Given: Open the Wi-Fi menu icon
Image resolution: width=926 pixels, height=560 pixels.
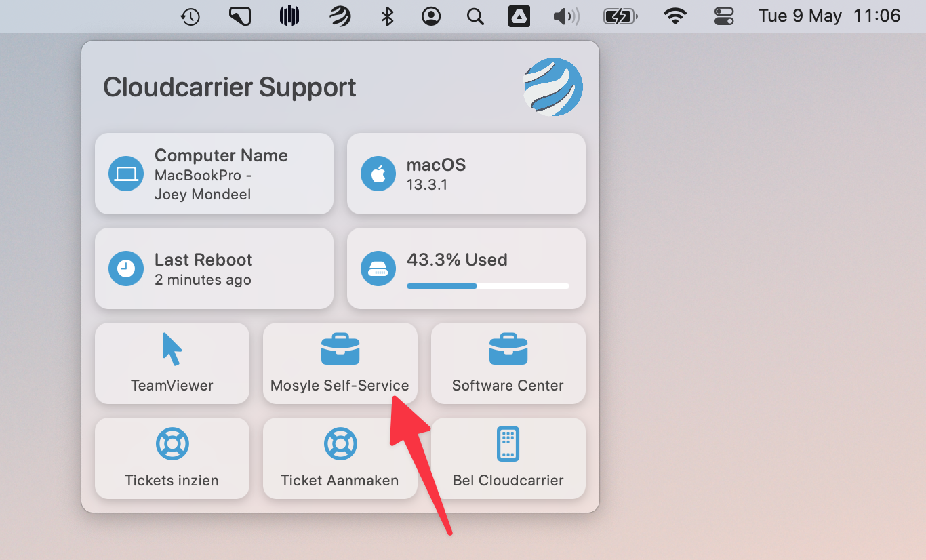Looking at the screenshot, I should pos(675,16).
